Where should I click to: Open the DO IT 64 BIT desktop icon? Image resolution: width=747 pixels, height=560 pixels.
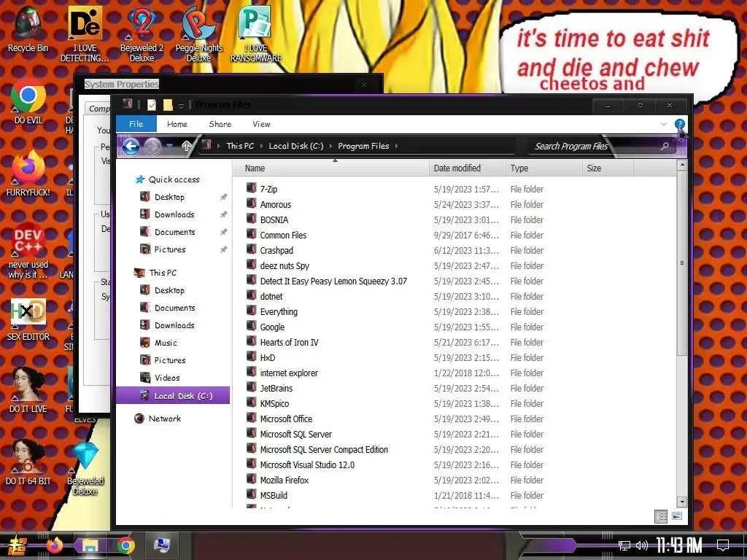(x=28, y=462)
